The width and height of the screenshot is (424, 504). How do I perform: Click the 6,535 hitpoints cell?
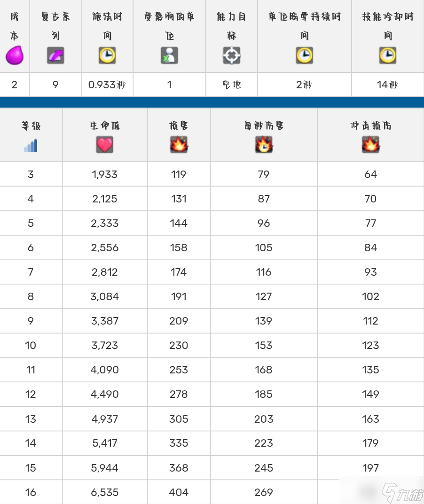(x=104, y=492)
